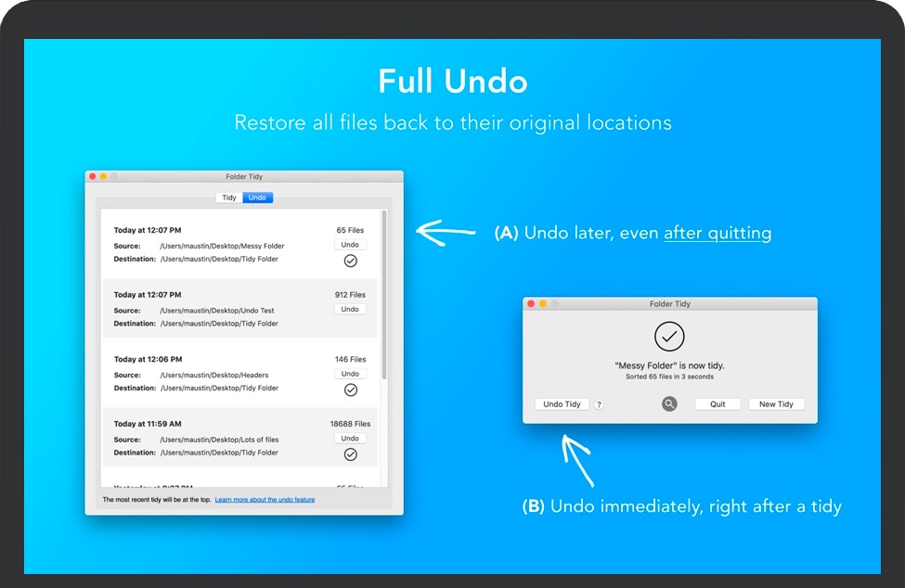Close the tidy complete dialog window
The image size is (905, 588).
click(x=531, y=304)
